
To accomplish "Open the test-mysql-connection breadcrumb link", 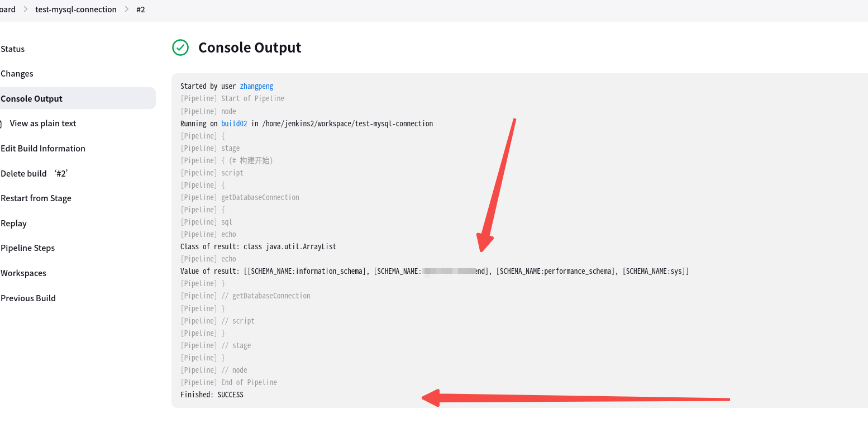I will pyautogui.click(x=76, y=9).
